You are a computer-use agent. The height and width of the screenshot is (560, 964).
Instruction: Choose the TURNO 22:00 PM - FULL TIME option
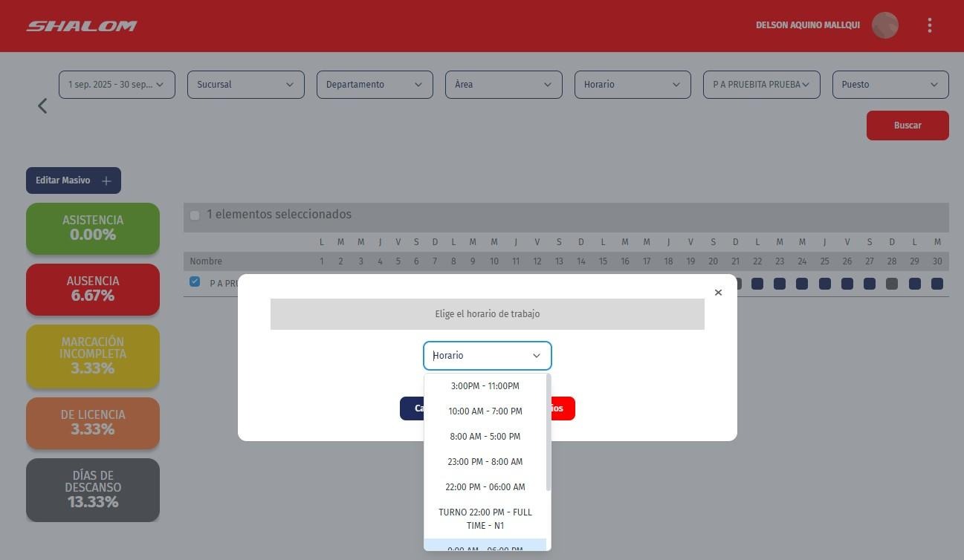pos(485,518)
